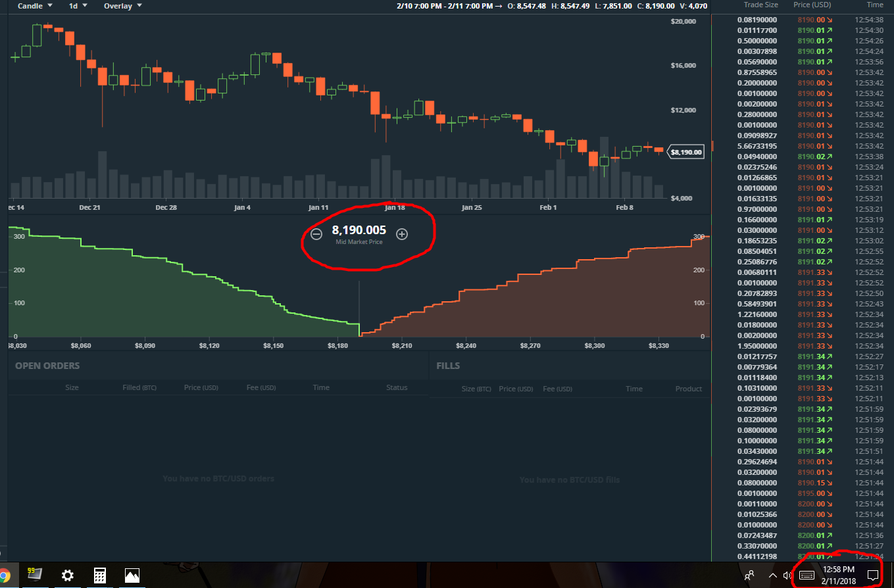Click the volume speaker icon
Viewport: 894px width, 588px height.
click(787, 576)
